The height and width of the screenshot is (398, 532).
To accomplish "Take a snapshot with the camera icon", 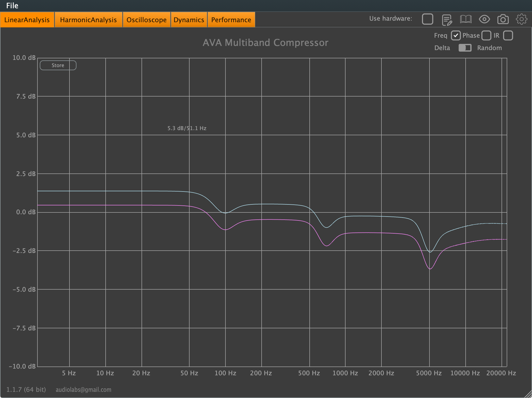I will (x=503, y=19).
